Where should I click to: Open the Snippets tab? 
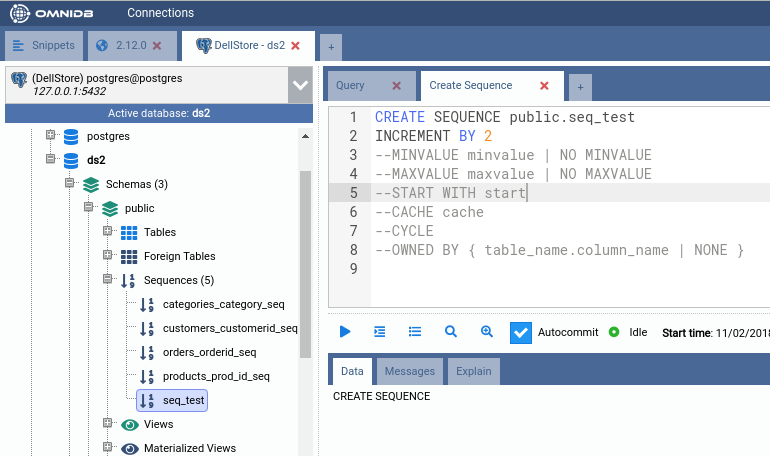point(44,46)
